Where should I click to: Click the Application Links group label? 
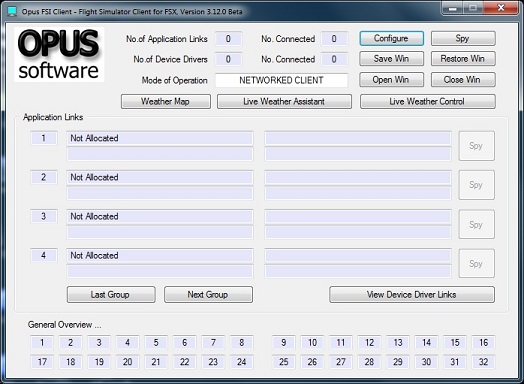[53, 117]
